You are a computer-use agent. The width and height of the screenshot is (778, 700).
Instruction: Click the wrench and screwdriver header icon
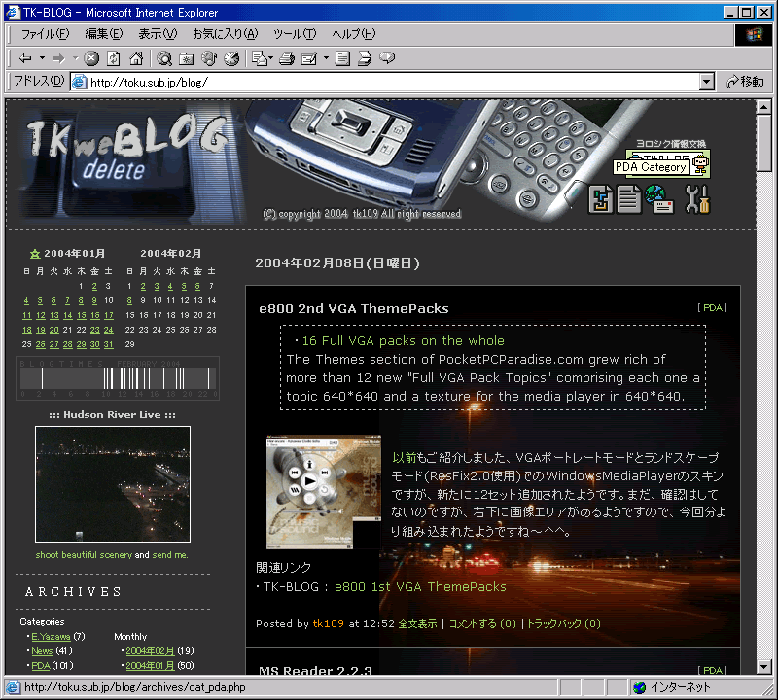click(697, 199)
